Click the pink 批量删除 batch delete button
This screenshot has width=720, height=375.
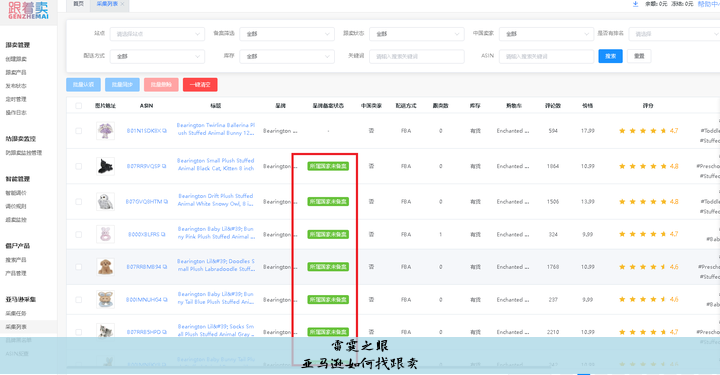coord(161,84)
